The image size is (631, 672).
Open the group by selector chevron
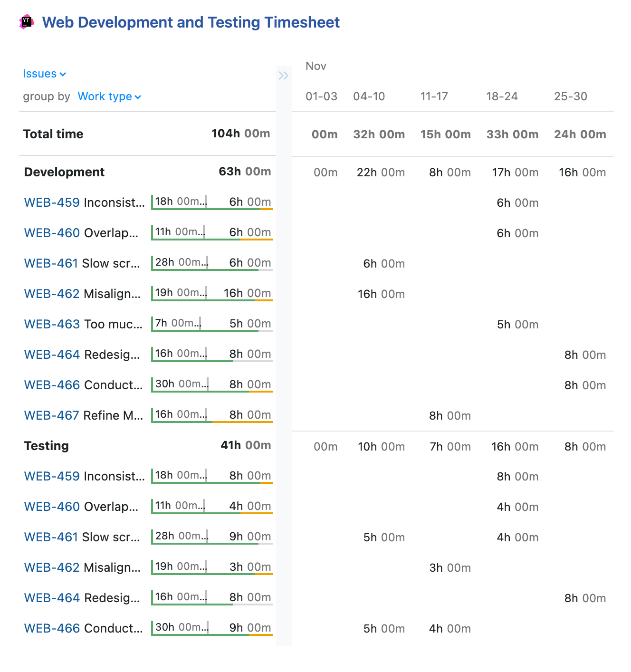pyautogui.click(x=138, y=97)
